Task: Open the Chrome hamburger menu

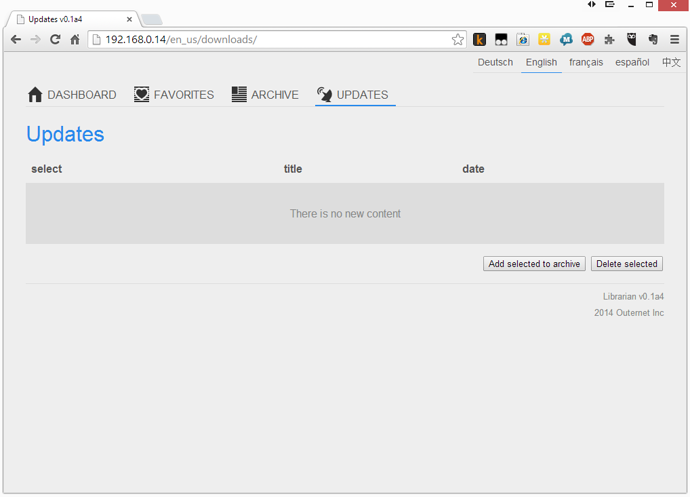Action: tap(675, 40)
